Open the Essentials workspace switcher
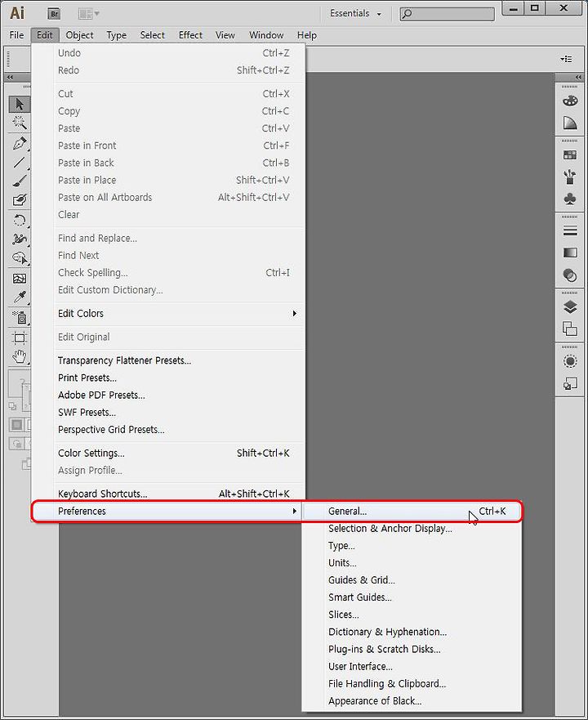Image resolution: width=588 pixels, height=720 pixels. point(355,13)
